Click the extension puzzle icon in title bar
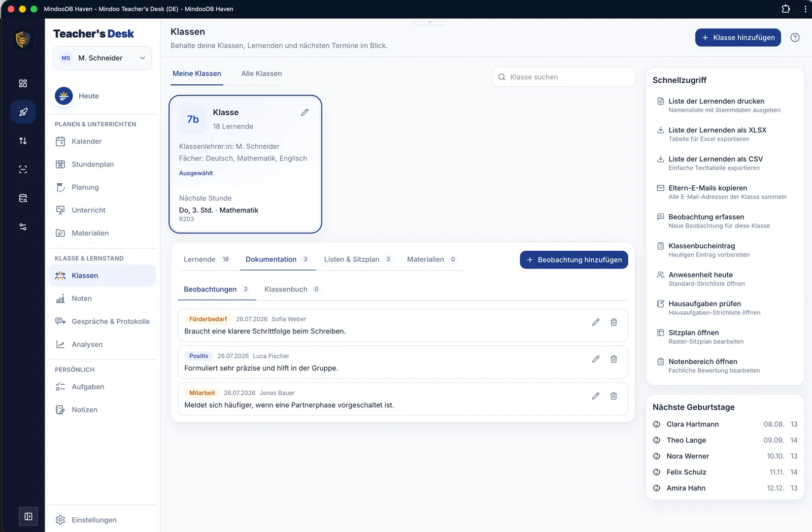This screenshot has height=532, width=812. click(x=786, y=9)
